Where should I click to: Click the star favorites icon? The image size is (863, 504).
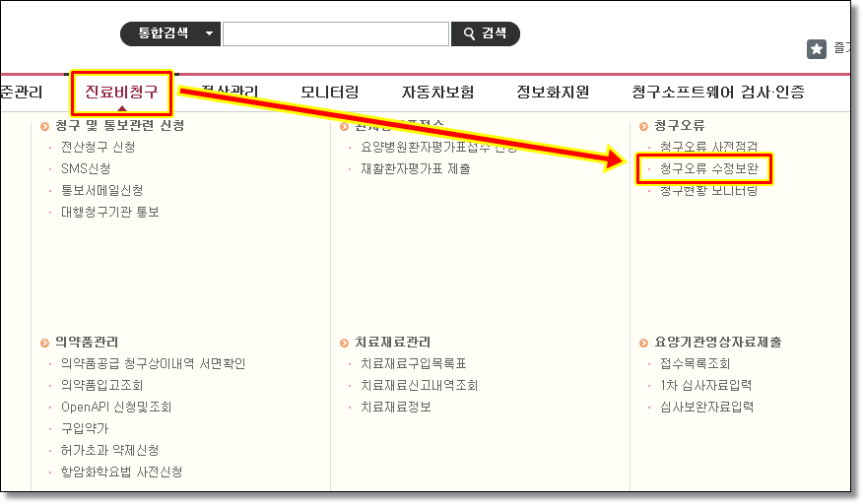coord(817,48)
